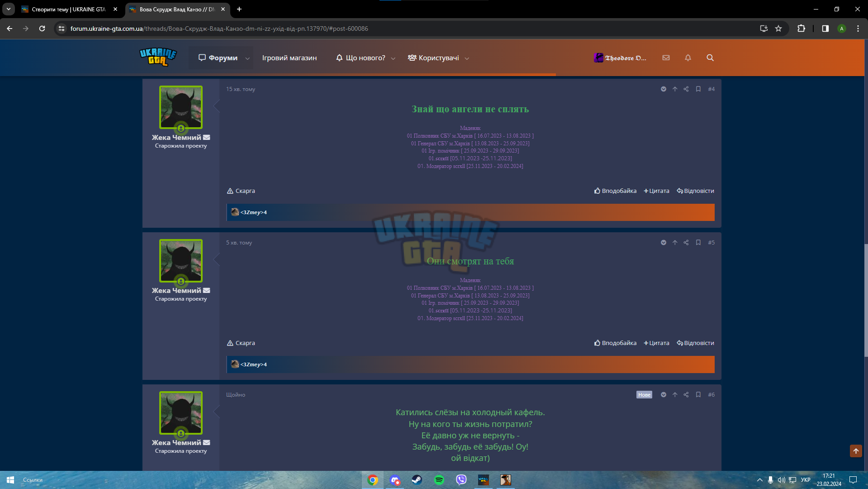Bookmark post #5
The image size is (868, 489).
click(698, 243)
